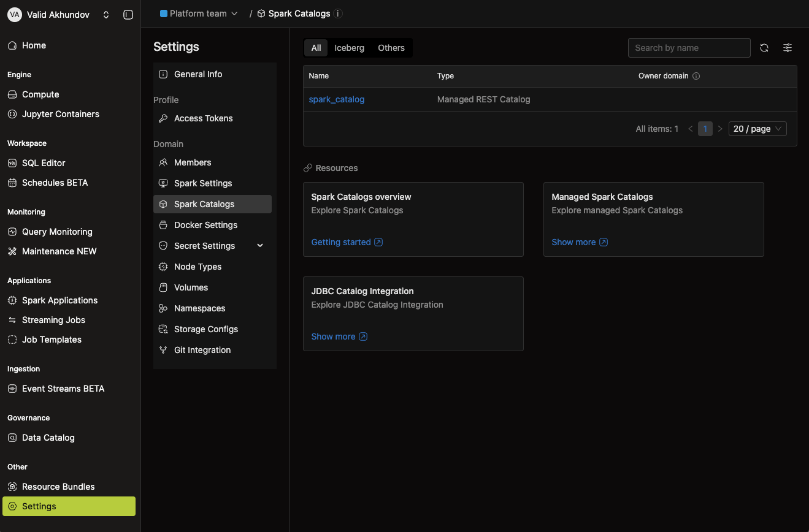Open Members settings page
Viewport: 809px width, 532px height.
212,162
